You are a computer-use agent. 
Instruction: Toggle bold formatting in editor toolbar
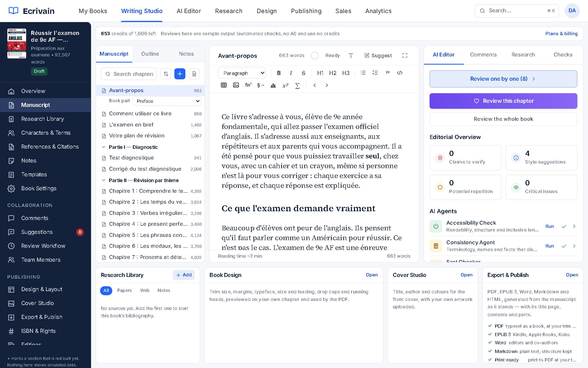coord(278,73)
